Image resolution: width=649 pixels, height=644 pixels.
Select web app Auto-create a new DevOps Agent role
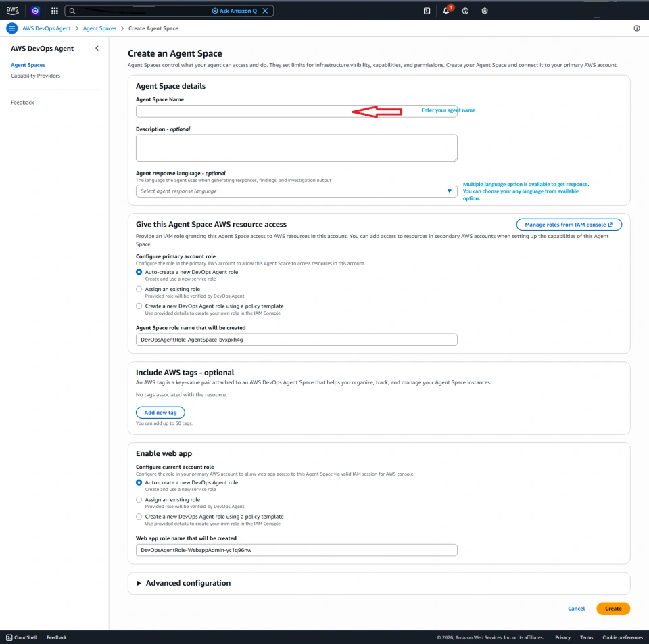pyautogui.click(x=139, y=482)
